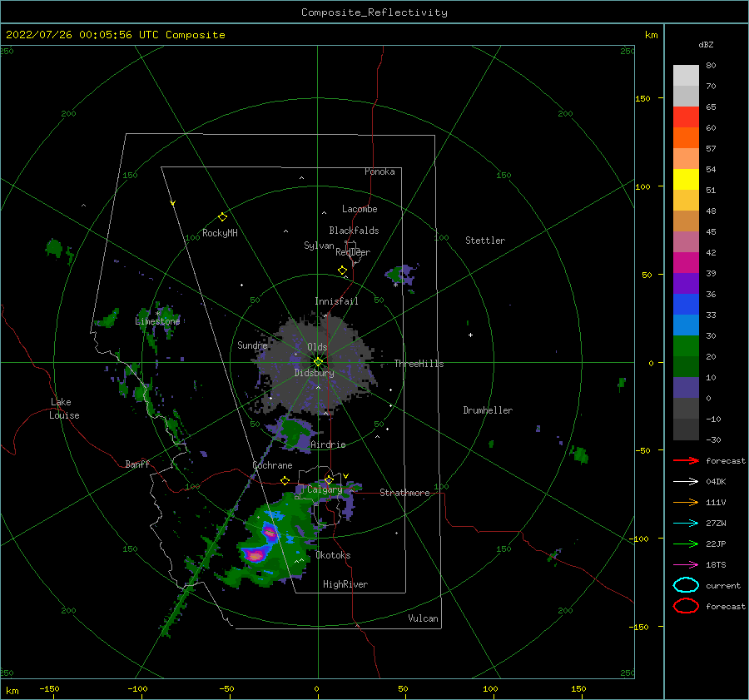Click the Strathmore label
Screen dimensions: 749x700
pos(404,493)
